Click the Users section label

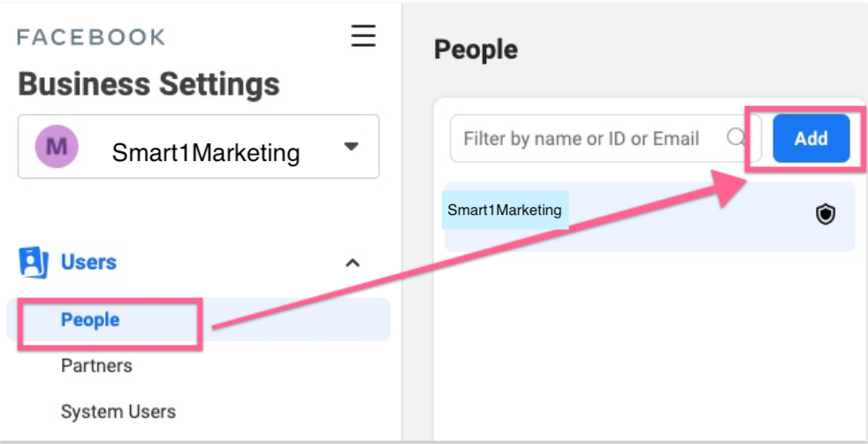click(88, 263)
